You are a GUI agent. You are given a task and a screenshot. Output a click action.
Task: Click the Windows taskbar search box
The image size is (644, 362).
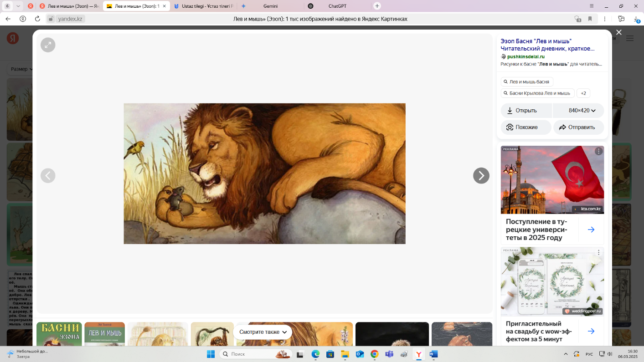(256, 354)
